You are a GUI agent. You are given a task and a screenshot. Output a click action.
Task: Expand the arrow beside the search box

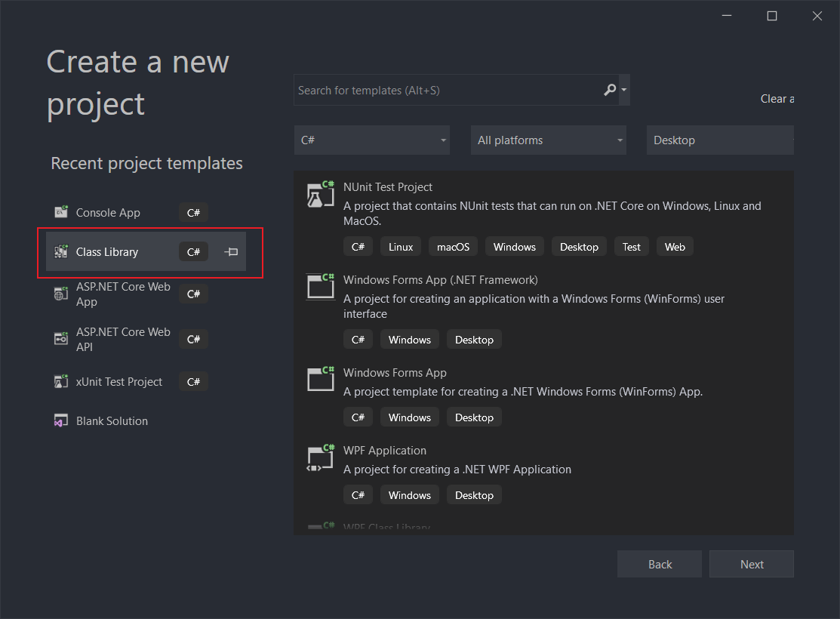[x=623, y=89]
